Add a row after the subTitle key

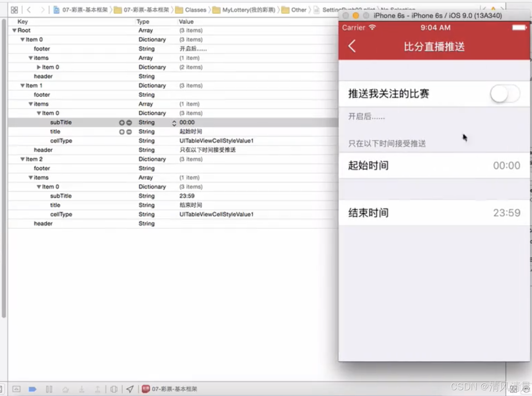point(122,122)
